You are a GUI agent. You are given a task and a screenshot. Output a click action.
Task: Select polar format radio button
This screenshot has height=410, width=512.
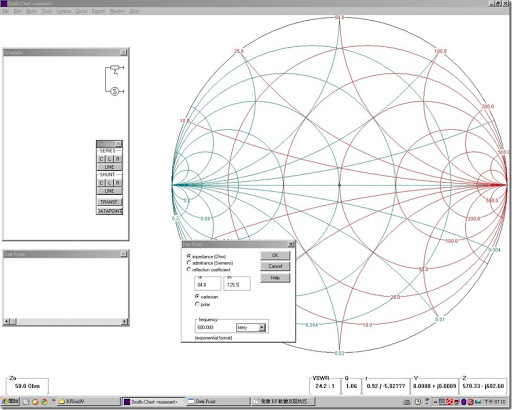pyautogui.click(x=197, y=304)
